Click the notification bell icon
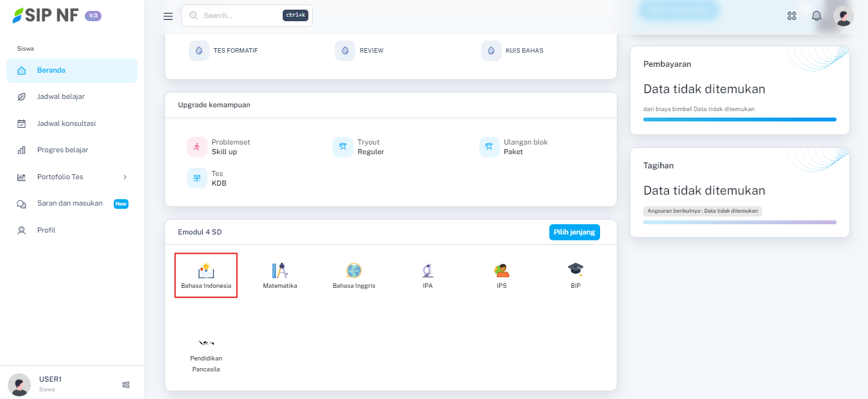The width and height of the screenshot is (868, 399). tap(817, 16)
